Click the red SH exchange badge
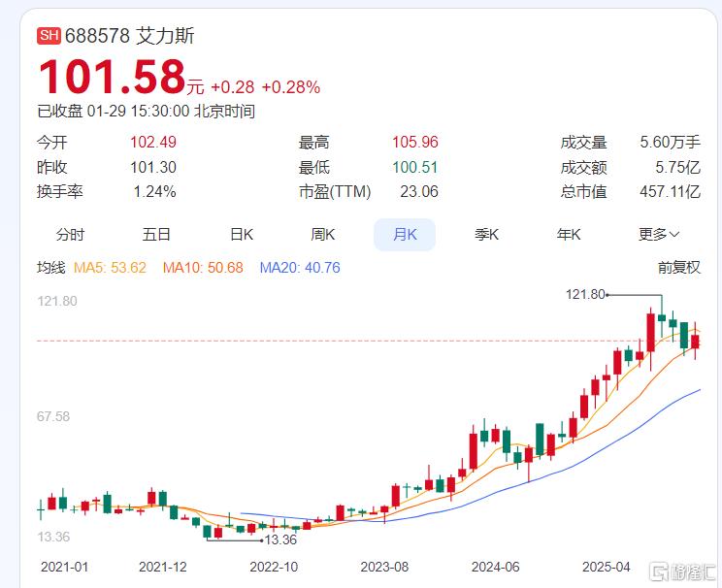Screen dimensions: 722x588 [49, 36]
